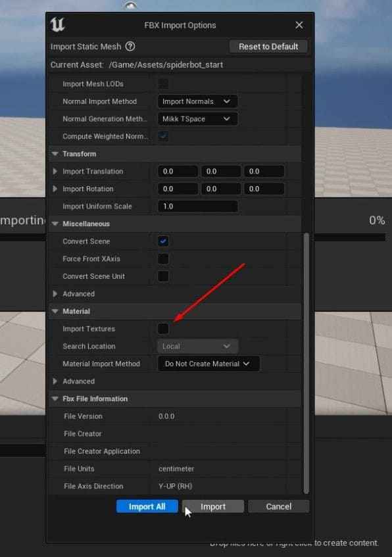Open Material Import Method dropdown
The image size is (392, 557).
(208, 364)
